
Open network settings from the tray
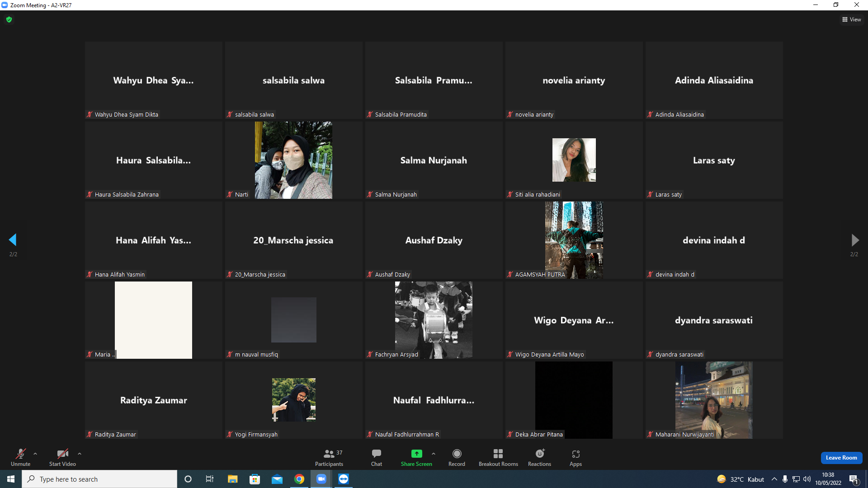point(796,479)
